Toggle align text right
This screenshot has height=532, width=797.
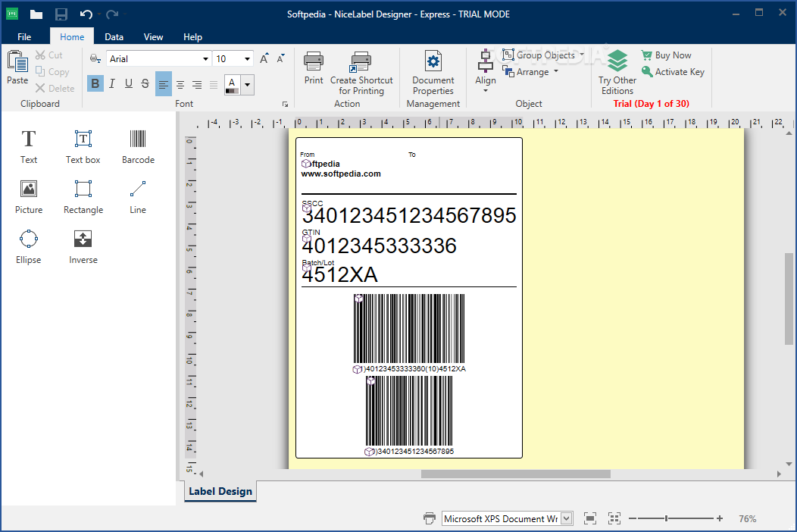pos(197,84)
